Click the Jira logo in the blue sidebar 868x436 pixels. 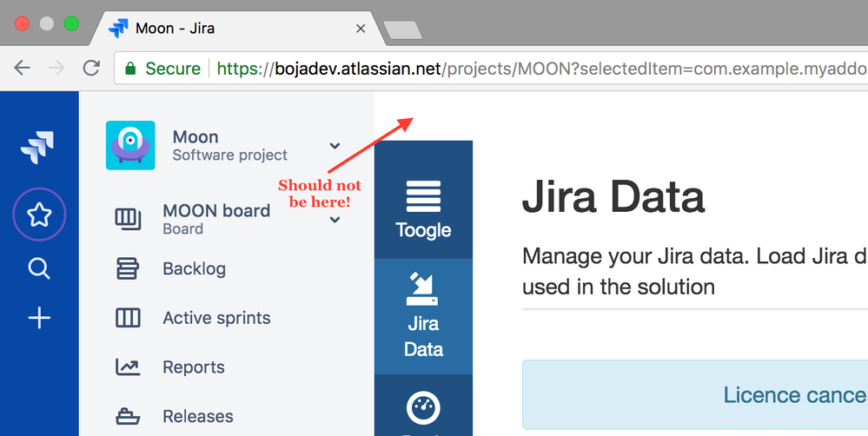[37, 147]
